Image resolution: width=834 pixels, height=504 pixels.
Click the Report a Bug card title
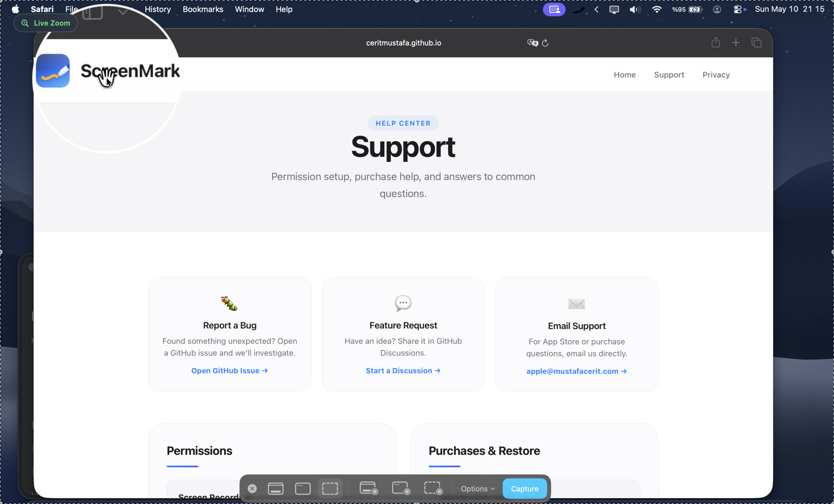coord(230,325)
